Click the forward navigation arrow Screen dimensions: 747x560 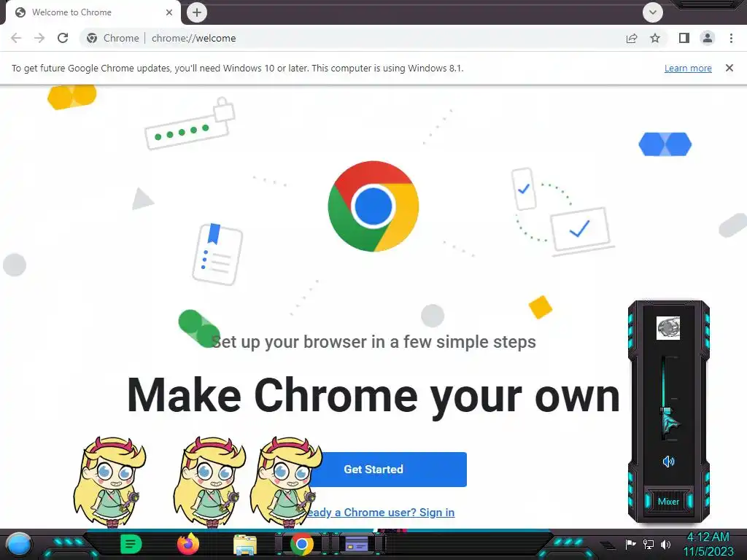pos(39,38)
